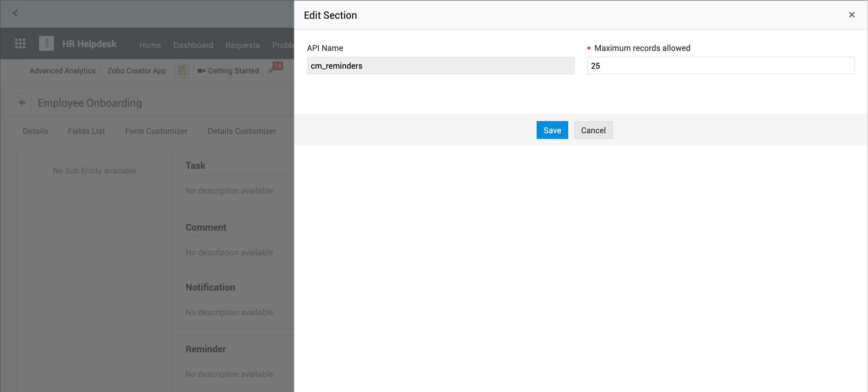868x392 pixels.
Task: Open the apps grid launcher icon
Action: tap(20, 43)
